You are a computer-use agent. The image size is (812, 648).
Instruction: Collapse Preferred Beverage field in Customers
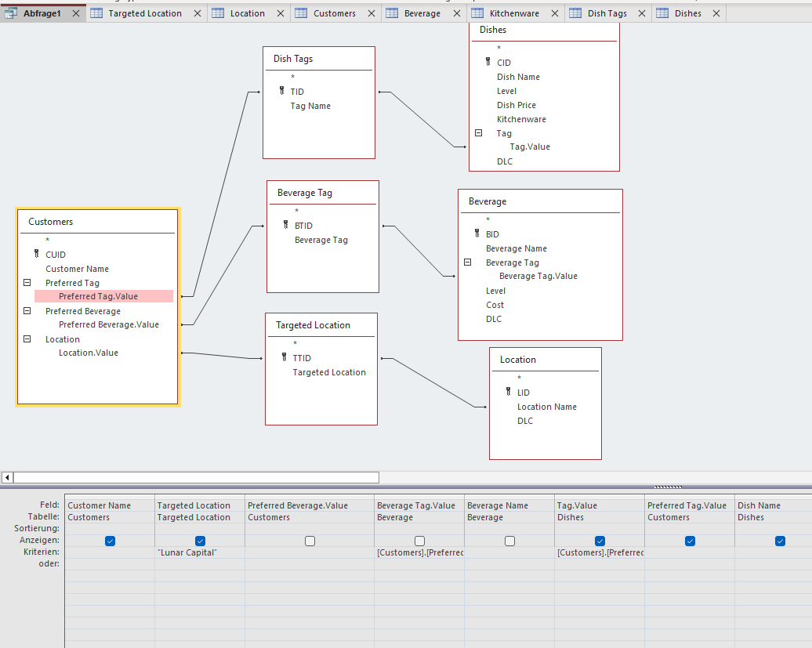point(27,310)
